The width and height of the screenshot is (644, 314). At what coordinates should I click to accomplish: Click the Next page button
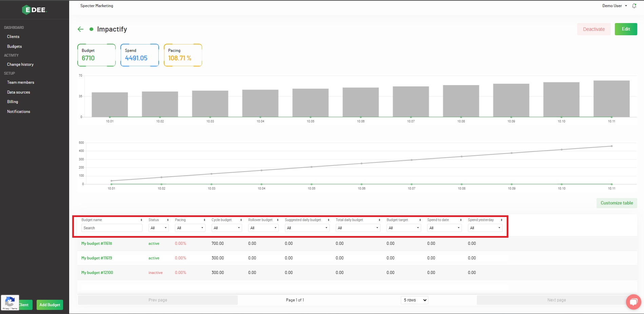tap(557, 300)
